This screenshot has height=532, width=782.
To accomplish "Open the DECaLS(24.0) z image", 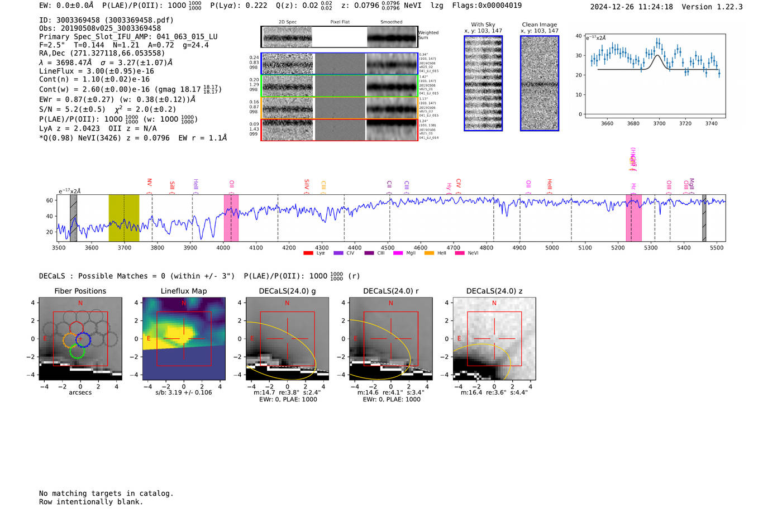I will click(x=494, y=339).
